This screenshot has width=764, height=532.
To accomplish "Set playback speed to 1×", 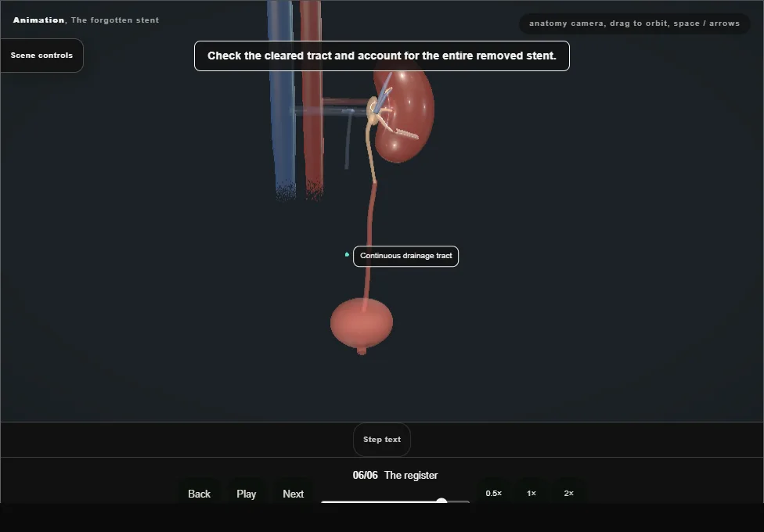I will pyautogui.click(x=532, y=493).
